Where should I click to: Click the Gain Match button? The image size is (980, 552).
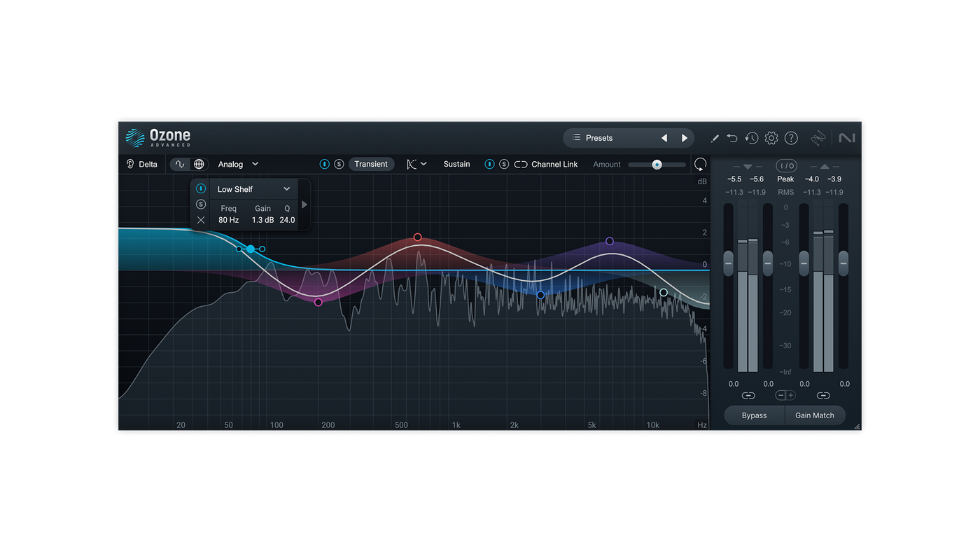click(815, 415)
